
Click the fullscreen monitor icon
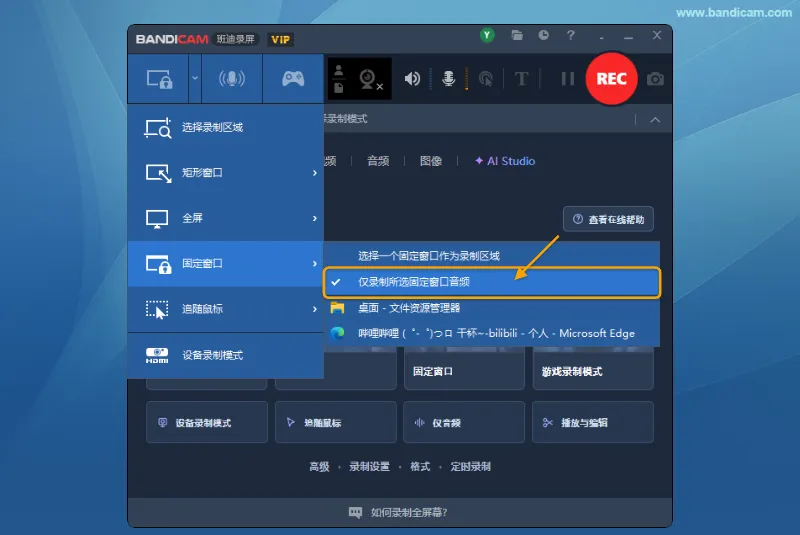click(157, 219)
